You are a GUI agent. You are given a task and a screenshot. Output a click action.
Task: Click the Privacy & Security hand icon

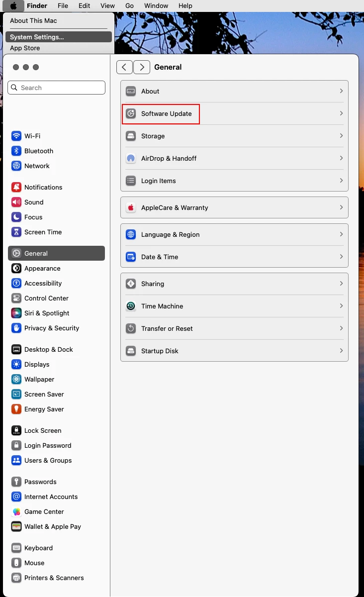tap(16, 328)
